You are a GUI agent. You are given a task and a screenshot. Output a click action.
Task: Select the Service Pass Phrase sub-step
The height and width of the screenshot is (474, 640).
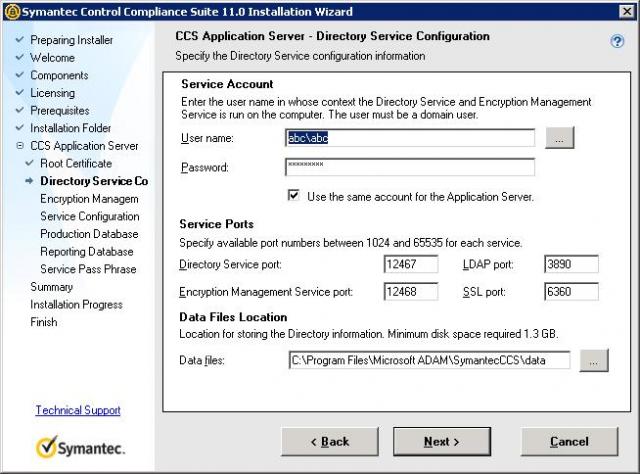pyautogui.click(x=88, y=269)
